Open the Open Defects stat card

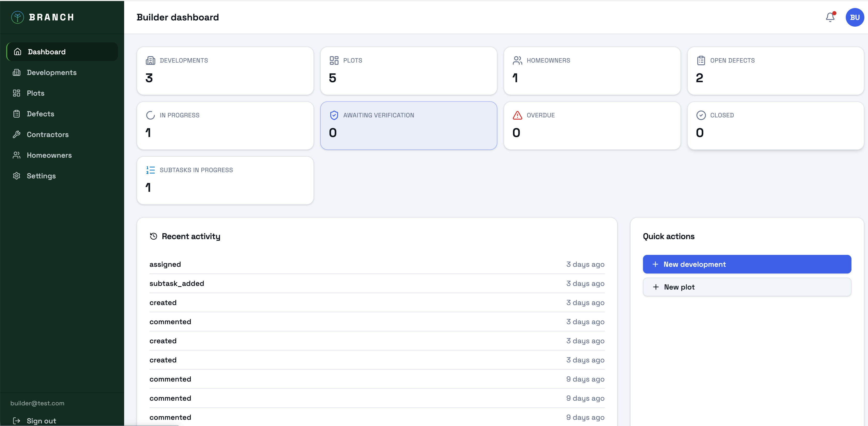click(x=775, y=71)
